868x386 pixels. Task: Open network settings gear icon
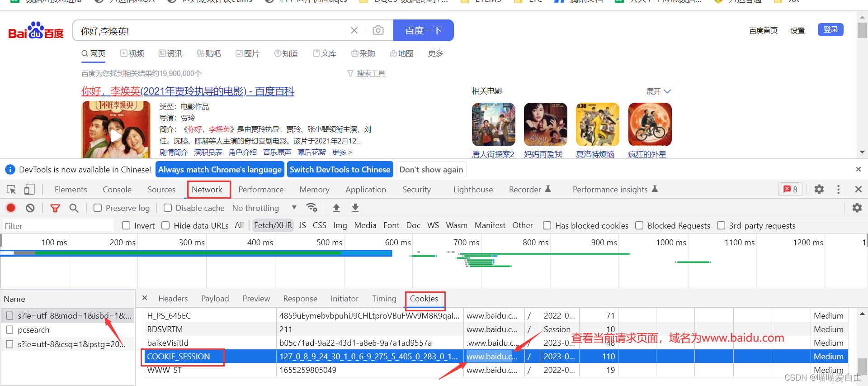point(857,208)
